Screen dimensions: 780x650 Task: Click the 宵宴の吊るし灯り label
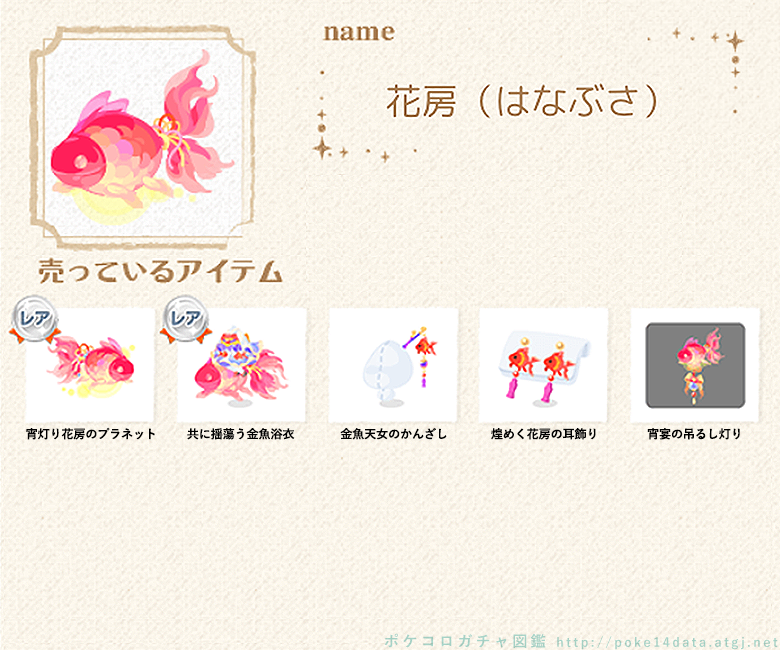pos(694,434)
